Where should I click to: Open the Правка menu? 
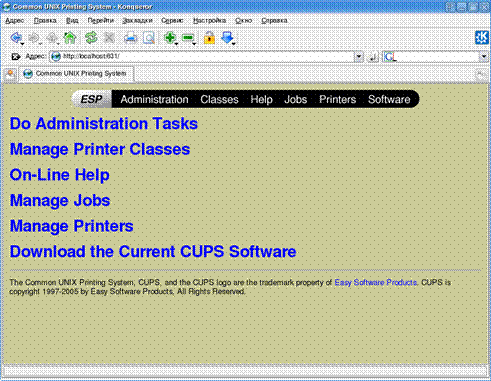tap(45, 21)
